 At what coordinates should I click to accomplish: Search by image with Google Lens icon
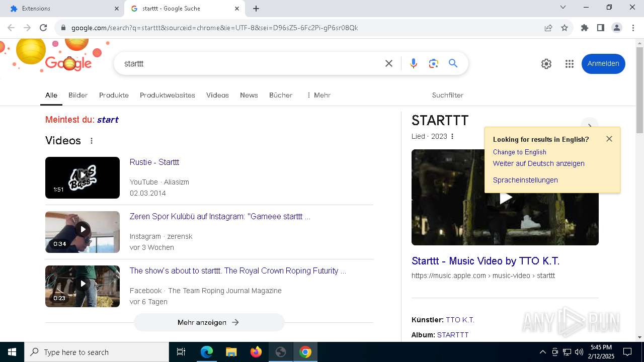click(x=434, y=63)
